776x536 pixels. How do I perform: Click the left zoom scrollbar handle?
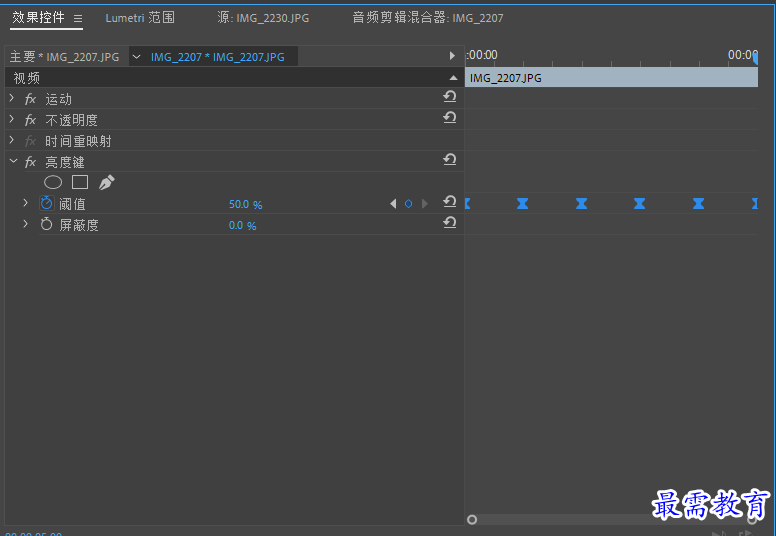pos(472,519)
